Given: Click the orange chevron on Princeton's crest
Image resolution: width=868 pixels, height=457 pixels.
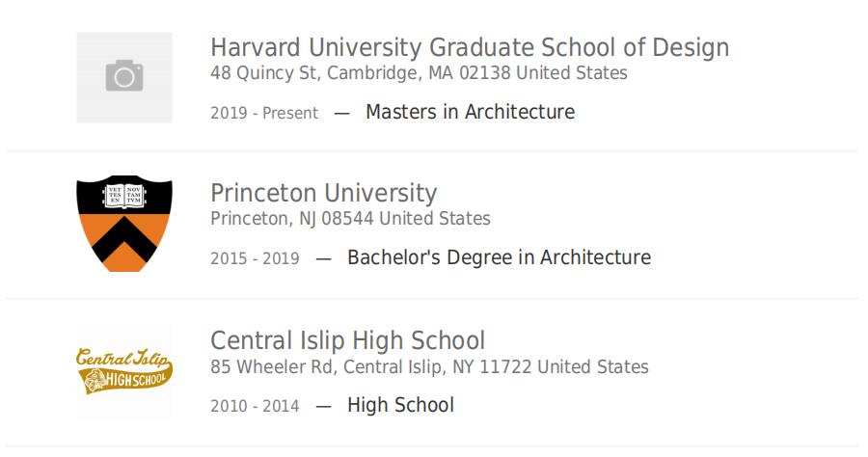Looking at the screenshot, I should 124,239.
